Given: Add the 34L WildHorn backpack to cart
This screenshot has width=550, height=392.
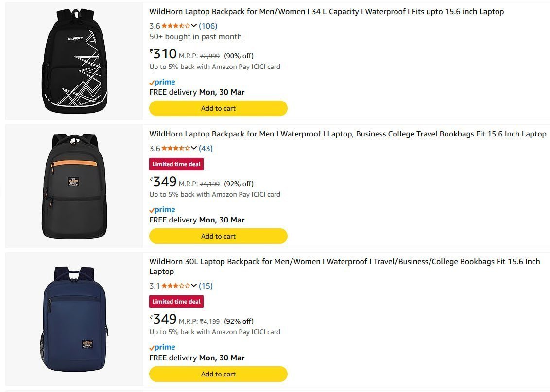Looking at the screenshot, I should (x=218, y=108).
